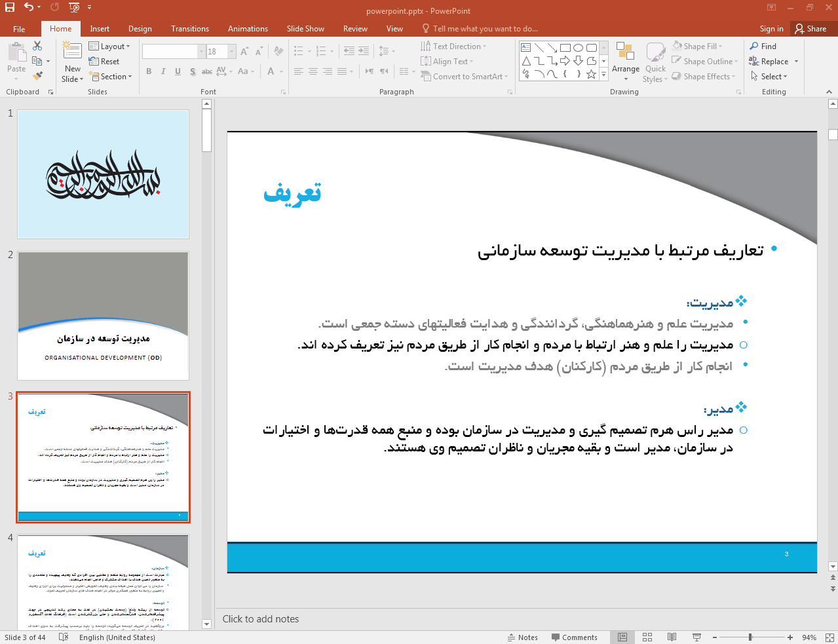Open the font name combo box
Viewport: 838px width, 644px height.
click(174, 51)
